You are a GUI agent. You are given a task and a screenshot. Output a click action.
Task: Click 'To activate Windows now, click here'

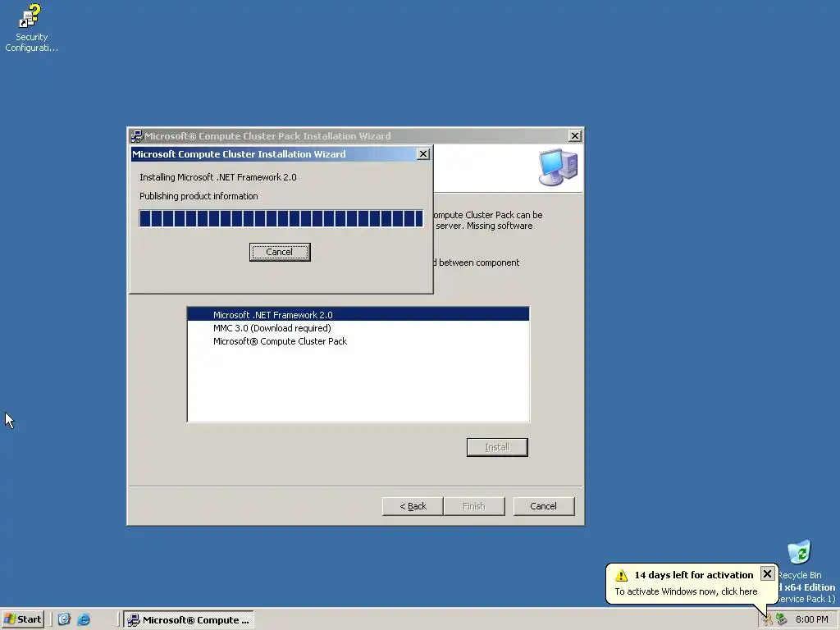(x=686, y=591)
